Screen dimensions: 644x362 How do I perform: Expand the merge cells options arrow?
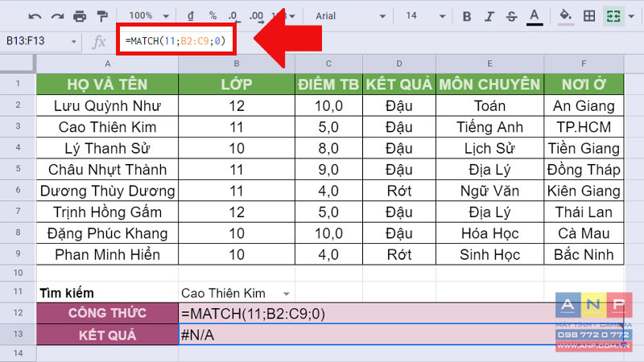(631, 16)
